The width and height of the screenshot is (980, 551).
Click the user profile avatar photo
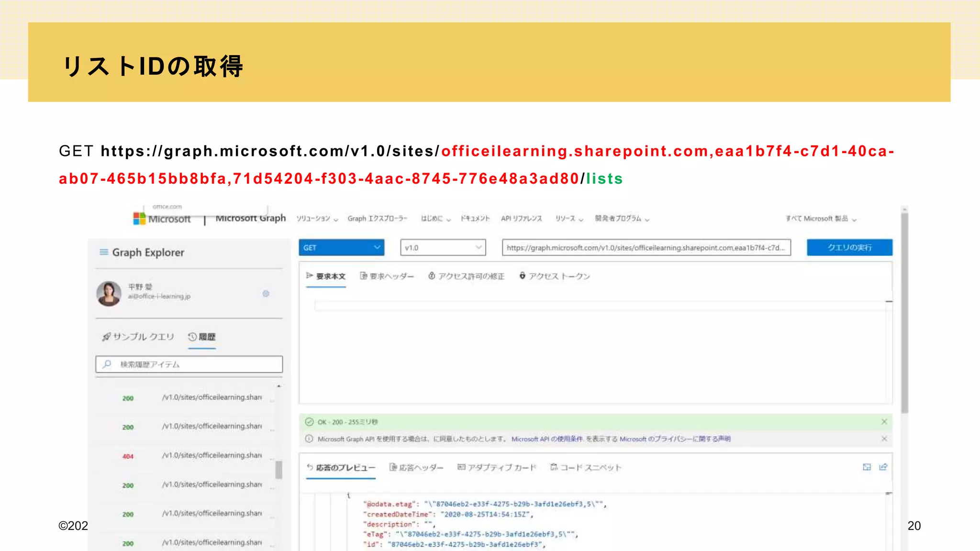pyautogui.click(x=109, y=293)
